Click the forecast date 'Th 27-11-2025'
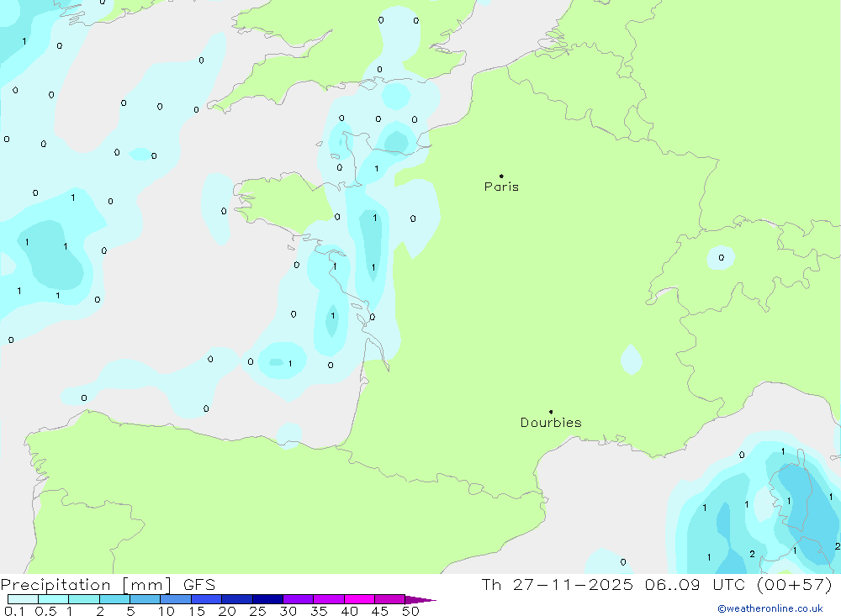This screenshot has height=616, width=841. [x=557, y=584]
